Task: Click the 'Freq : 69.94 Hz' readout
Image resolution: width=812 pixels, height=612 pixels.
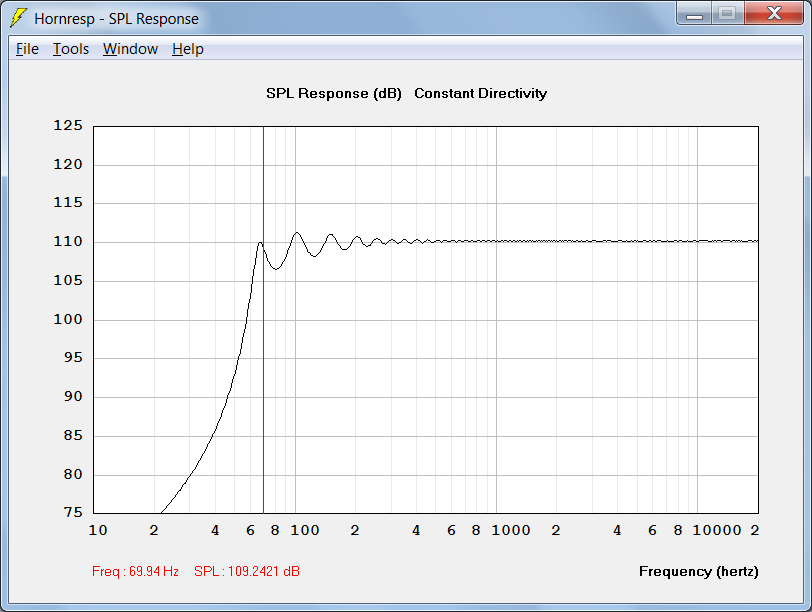Action: 135,571
